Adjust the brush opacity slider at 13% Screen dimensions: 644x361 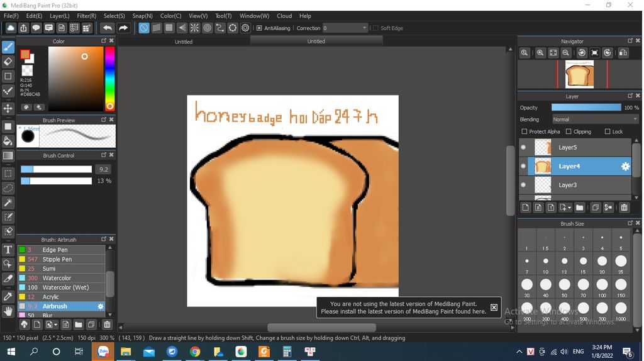[x=56, y=181]
